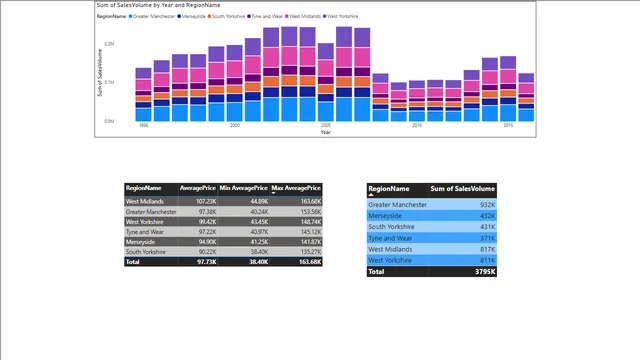Sort by the Max AveragePrice column header
Image resolution: width=640 pixels, height=360 pixels.
click(296, 188)
